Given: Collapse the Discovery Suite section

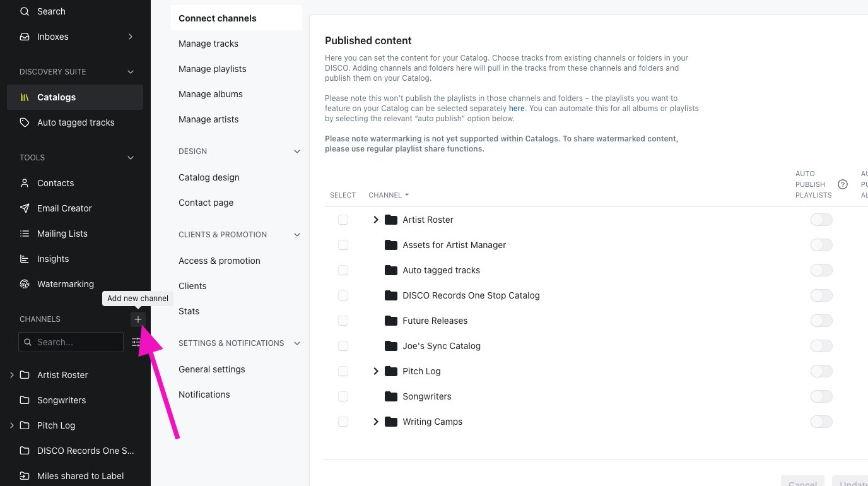Looking at the screenshot, I should 131,72.
